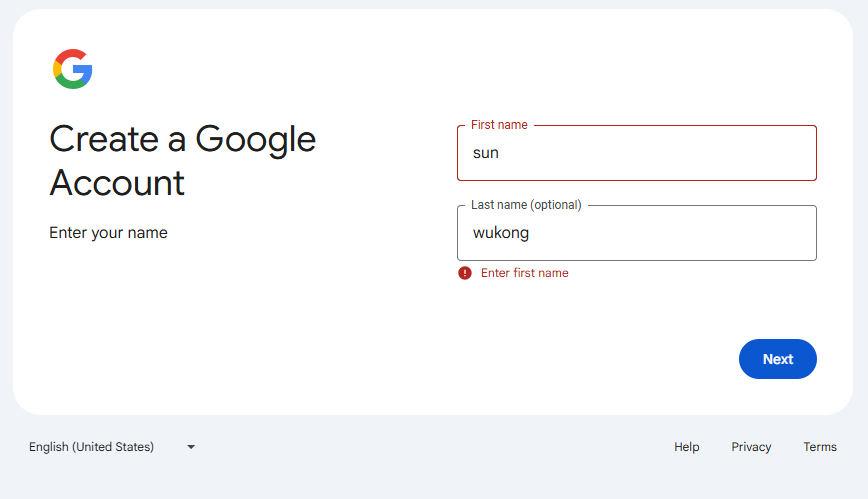Screen dimensions: 868x499
Task: Open the English (United States) language selector
Action: [x=92, y=447]
